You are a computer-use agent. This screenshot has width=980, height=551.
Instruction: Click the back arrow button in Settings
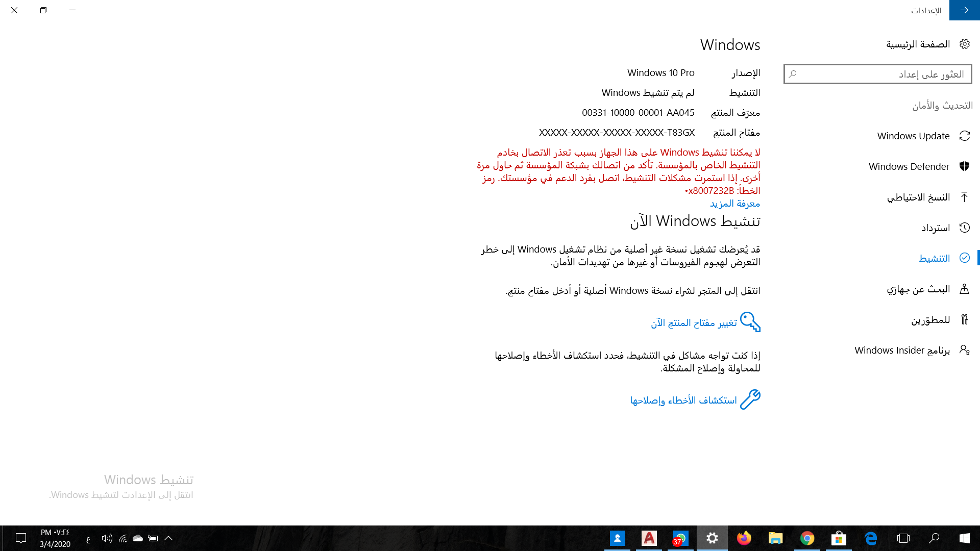click(964, 10)
